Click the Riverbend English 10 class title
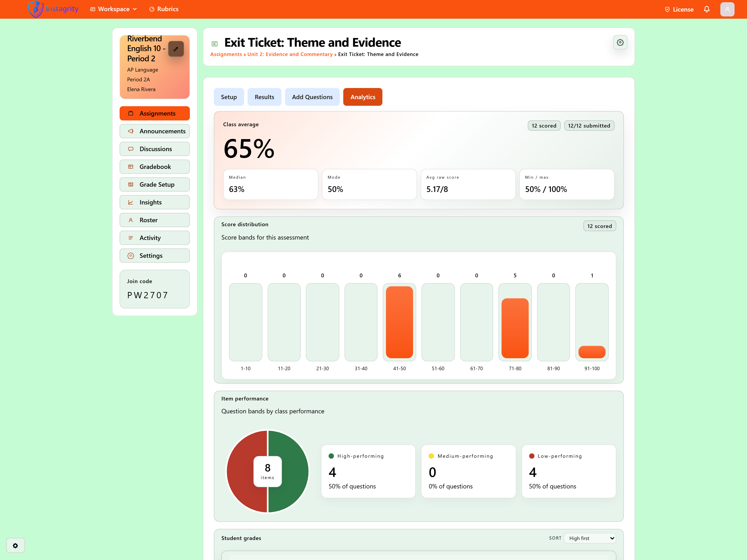The height and width of the screenshot is (560, 747). [x=146, y=49]
